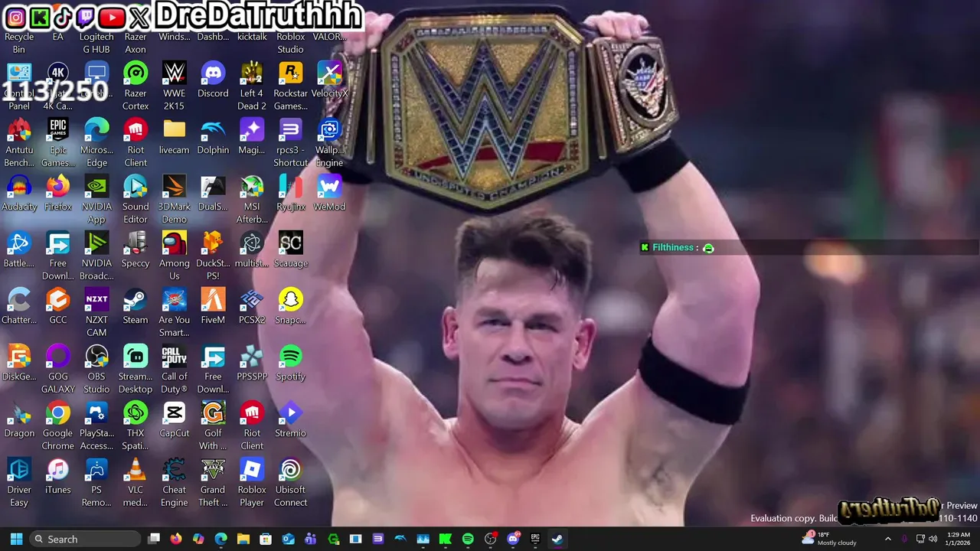Screen dimensions: 980x551
Task: Switch to Steam on the taskbar
Action: click(x=557, y=539)
